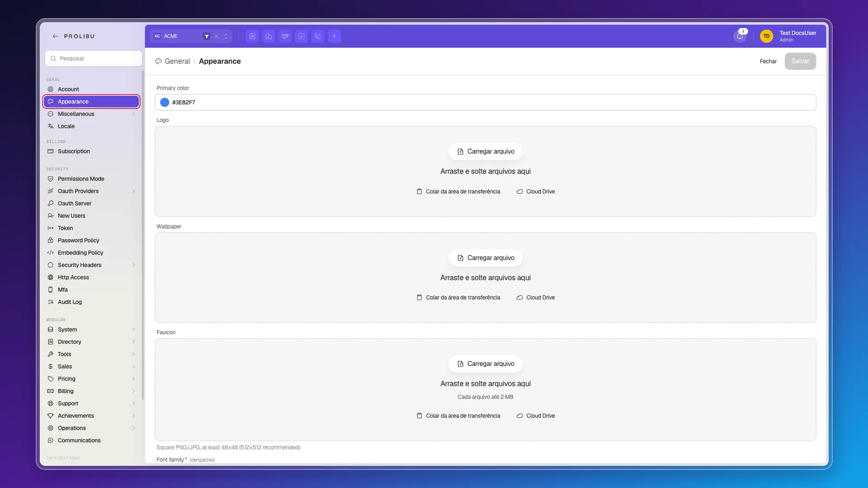The width and height of the screenshot is (868, 488).
Task: Open the Communications item
Action: pyautogui.click(x=91, y=441)
